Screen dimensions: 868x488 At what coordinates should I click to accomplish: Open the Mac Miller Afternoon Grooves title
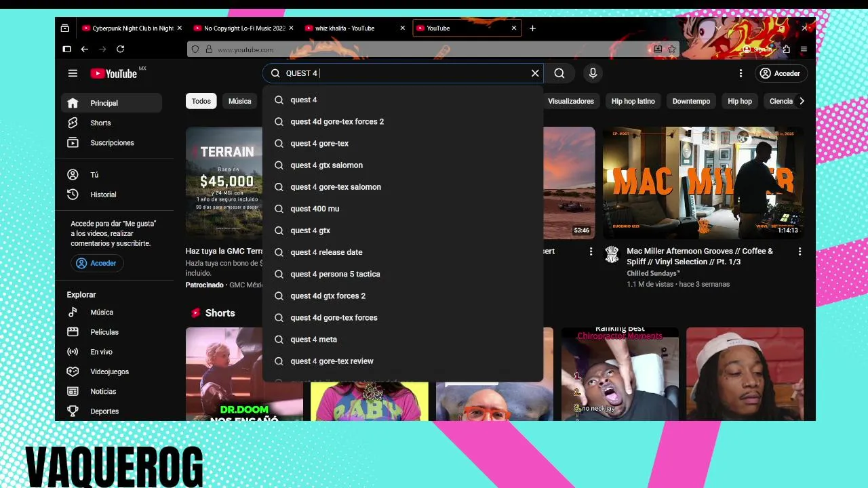point(700,256)
